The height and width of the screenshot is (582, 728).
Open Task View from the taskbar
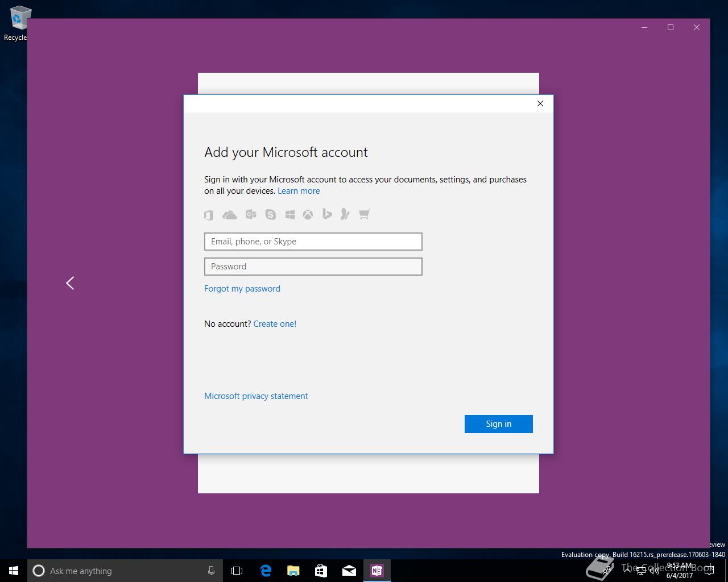(237, 571)
